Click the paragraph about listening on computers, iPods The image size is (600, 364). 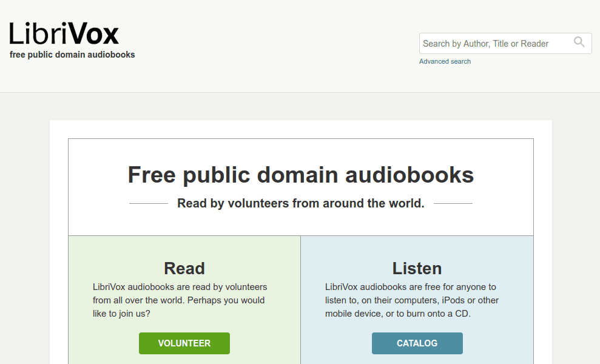coord(412,300)
